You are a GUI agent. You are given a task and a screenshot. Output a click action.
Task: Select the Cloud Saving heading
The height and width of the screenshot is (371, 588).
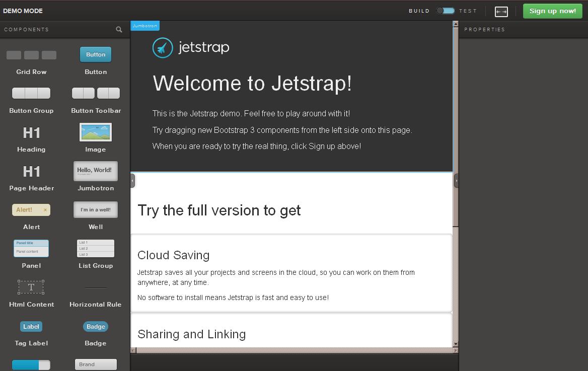[173, 255]
